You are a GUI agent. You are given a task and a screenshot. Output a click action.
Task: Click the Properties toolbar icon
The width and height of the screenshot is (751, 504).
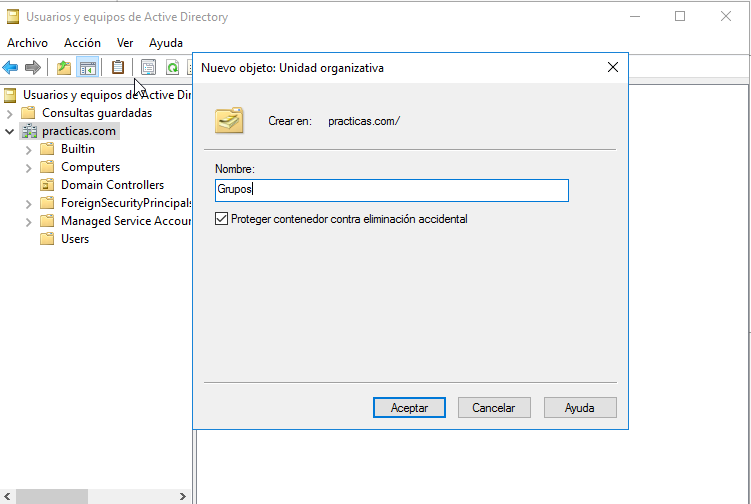click(x=148, y=68)
